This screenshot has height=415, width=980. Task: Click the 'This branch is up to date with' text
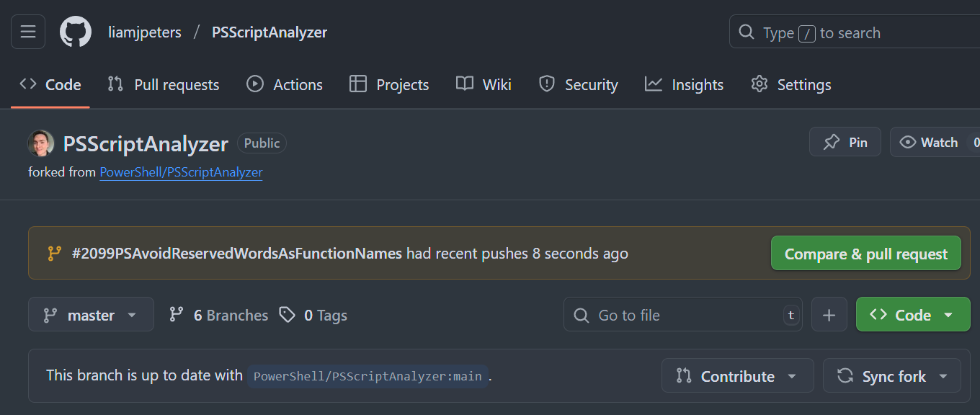[144, 375]
